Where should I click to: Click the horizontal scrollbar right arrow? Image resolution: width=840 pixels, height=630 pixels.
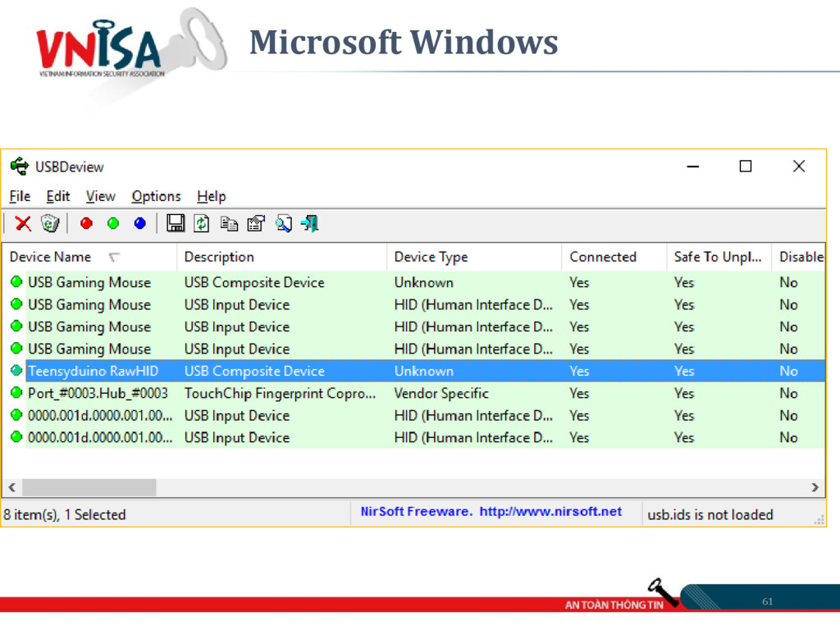(x=815, y=487)
